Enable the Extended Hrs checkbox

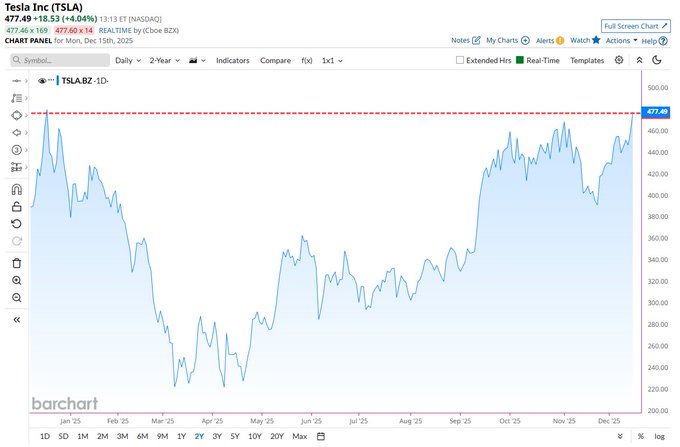click(460, 60)
